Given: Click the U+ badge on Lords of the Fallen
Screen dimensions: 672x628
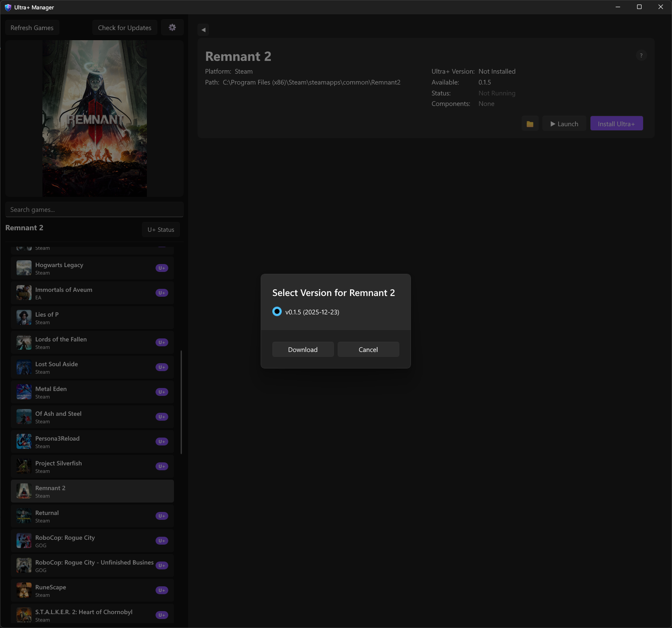Looking at the screenshot, I should coord(162,342).
